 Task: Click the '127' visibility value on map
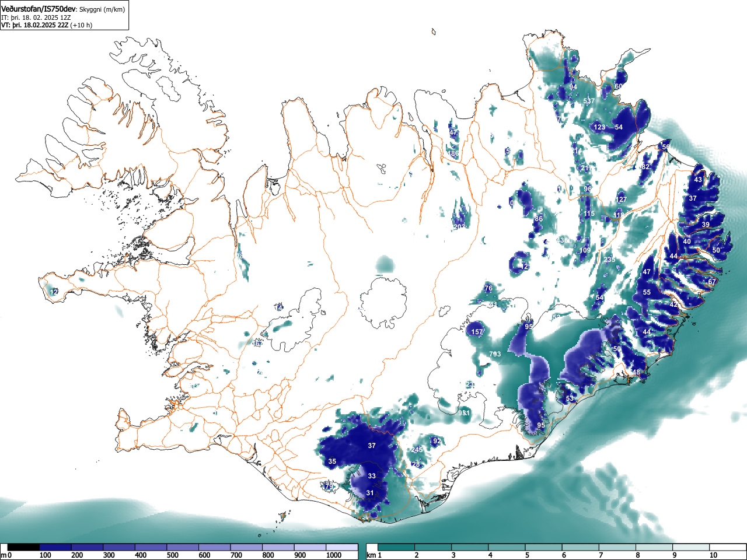[x=621, y=199]
